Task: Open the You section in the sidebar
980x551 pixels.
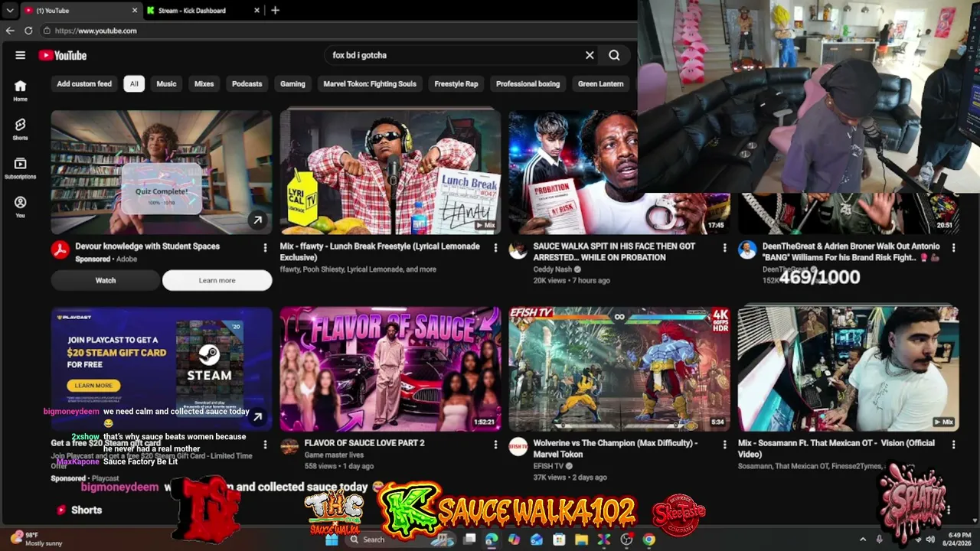Action: coord(20,207)
